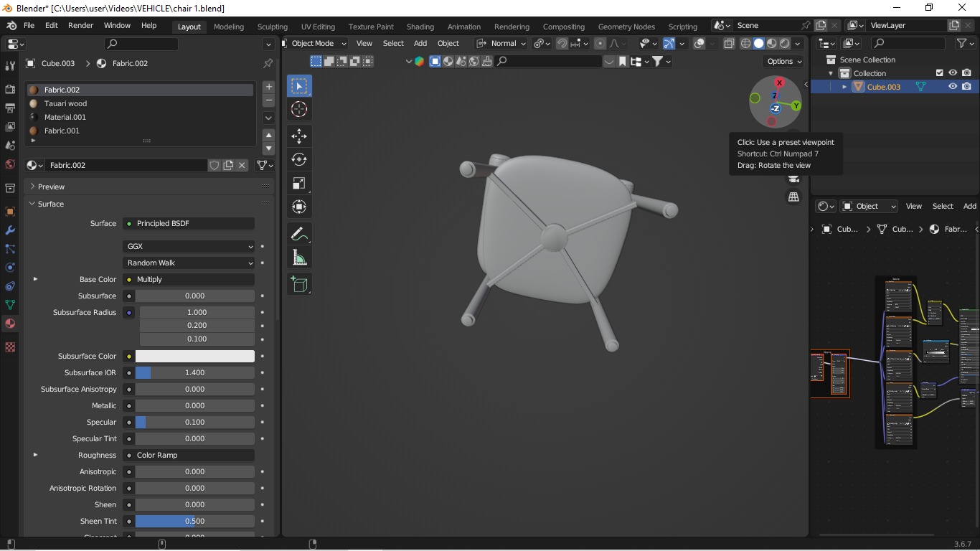Switch to the UV Editing workspace tab
Image resolution: width=980 pixels, height=551 pixels.
[x=318, y=27]
